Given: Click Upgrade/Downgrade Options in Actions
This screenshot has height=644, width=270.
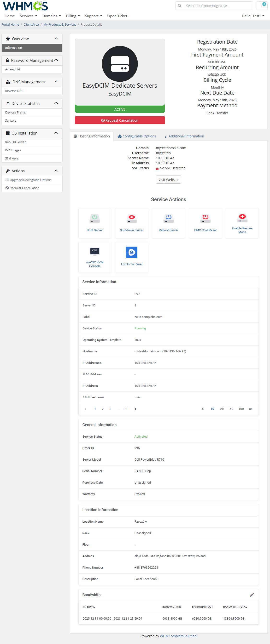Looking at the screenshot, I should 32,180.
